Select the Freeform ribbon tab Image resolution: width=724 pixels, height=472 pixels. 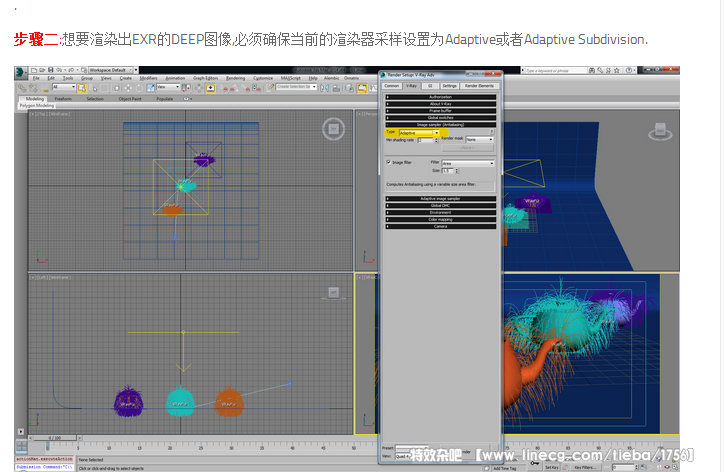point(63,99)
